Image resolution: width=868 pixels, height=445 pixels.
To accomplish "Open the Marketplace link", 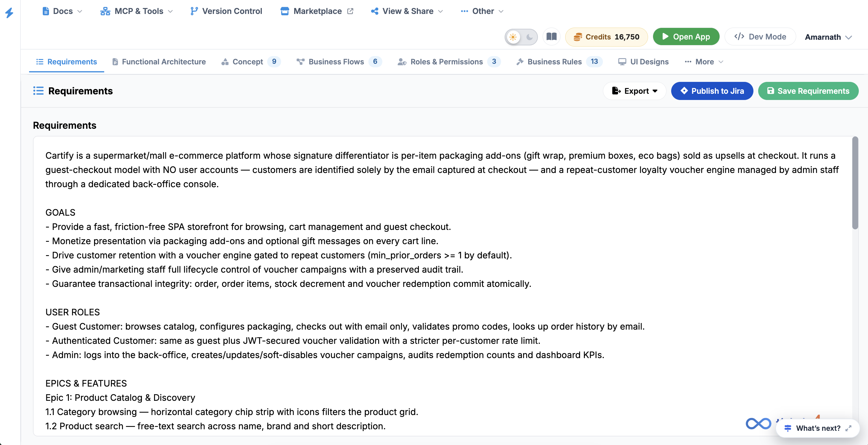I will 317,11.
